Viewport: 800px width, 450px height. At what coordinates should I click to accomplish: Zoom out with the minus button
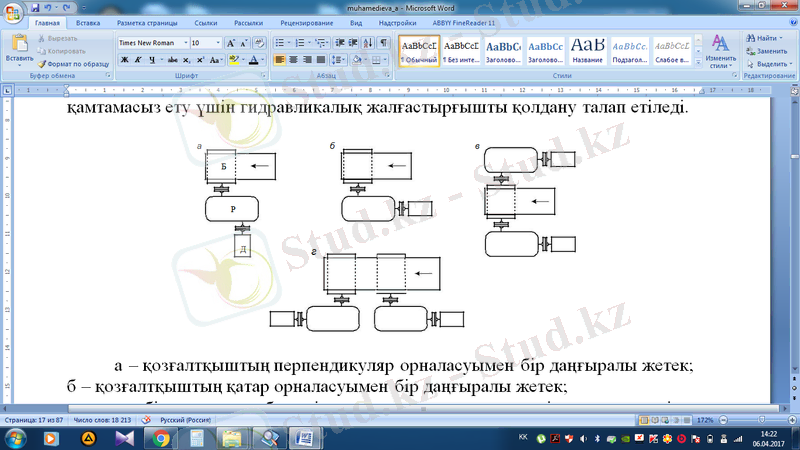click(x=723, y=420)
